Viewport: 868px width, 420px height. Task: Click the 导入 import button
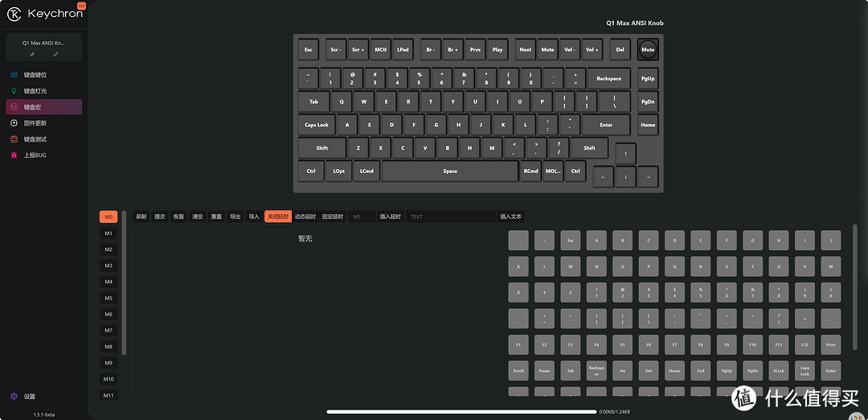point(254,216)
